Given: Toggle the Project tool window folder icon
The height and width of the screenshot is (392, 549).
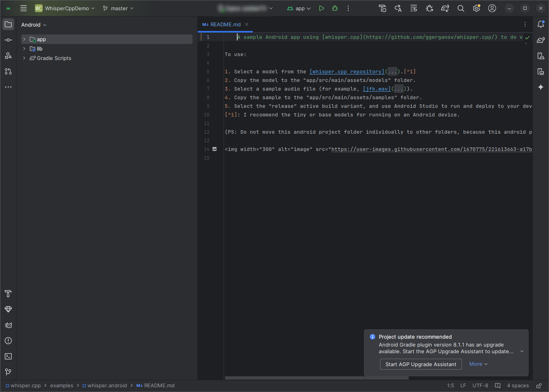Looking at the screenshot, I should pos(8,24).
